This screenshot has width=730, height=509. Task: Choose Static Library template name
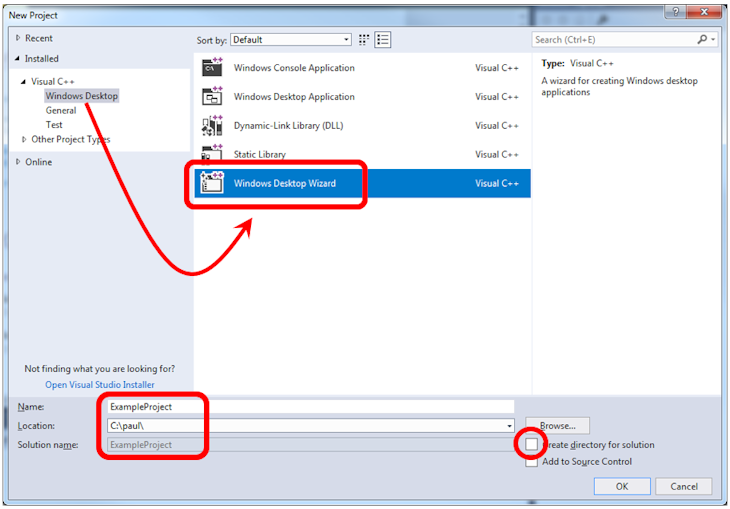click(x=260, y=154)
